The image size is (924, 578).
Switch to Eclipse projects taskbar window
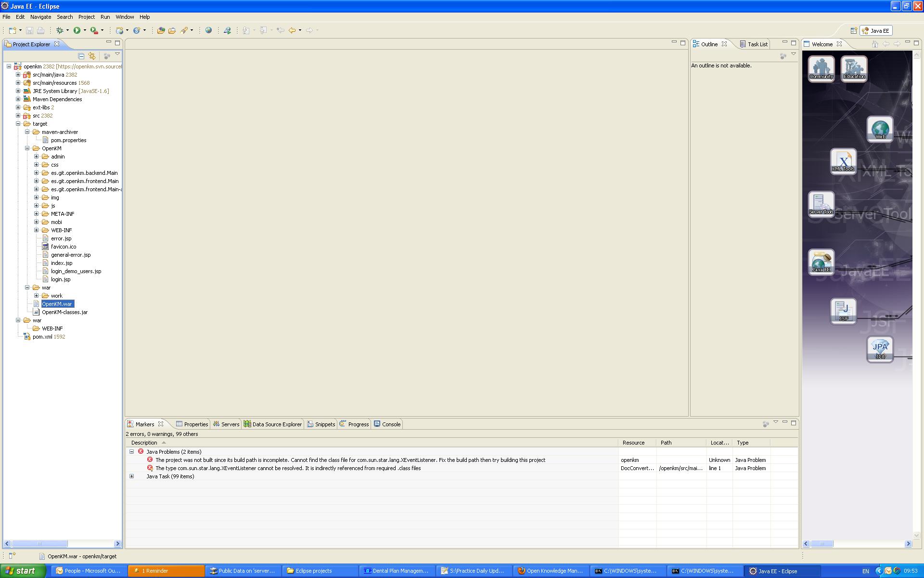pyautogui.click(x=320, y=571)
